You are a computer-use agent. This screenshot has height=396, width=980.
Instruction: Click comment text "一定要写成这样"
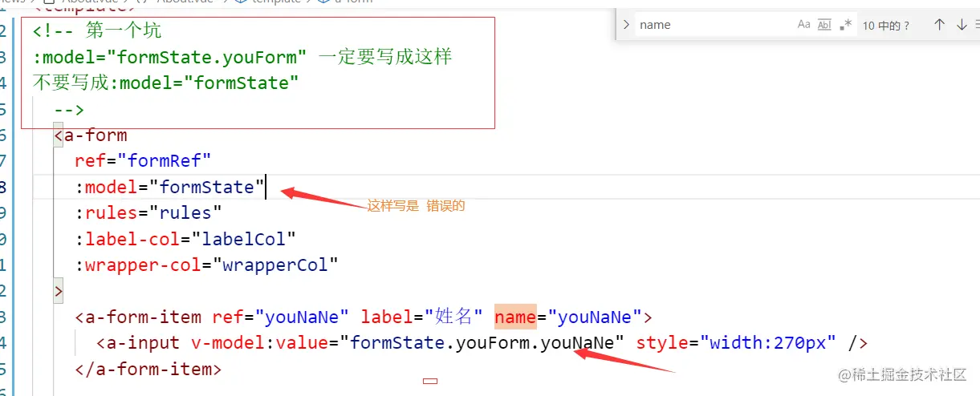[385, 57]
